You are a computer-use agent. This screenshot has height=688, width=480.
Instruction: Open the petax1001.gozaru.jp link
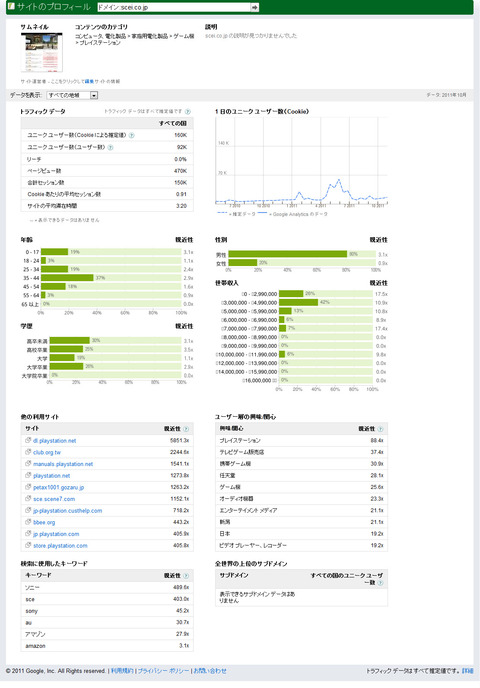[x=59, y=487]
